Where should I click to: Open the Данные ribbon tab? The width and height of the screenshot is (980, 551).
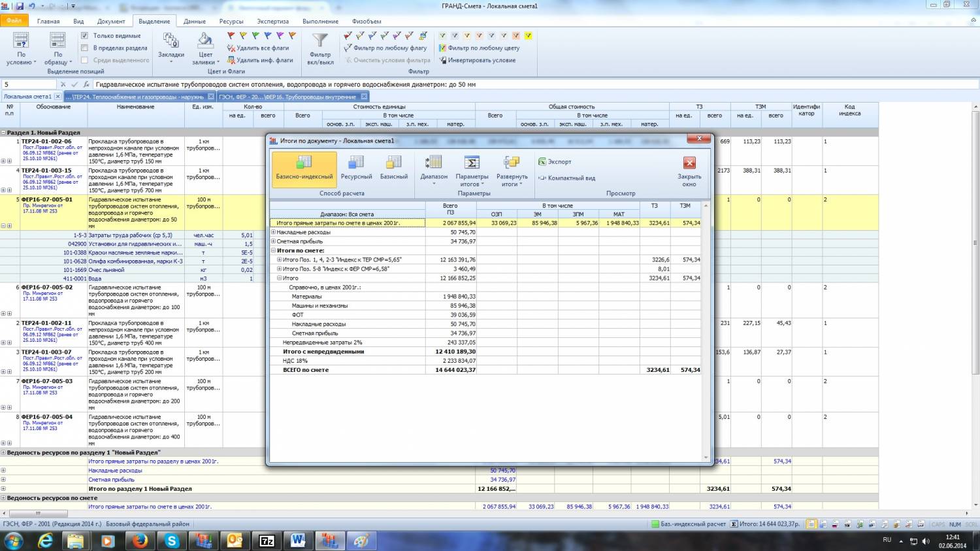(195, 21)
